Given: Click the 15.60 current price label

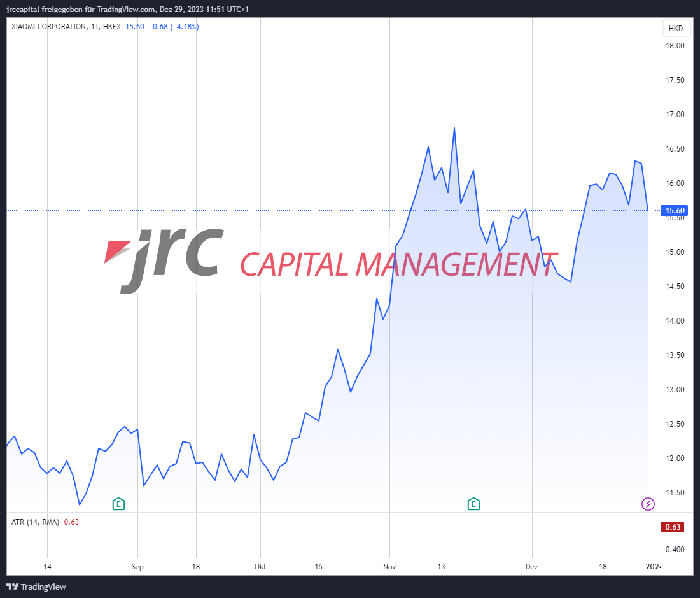Looking at the screenshot, I should point(674,210).
